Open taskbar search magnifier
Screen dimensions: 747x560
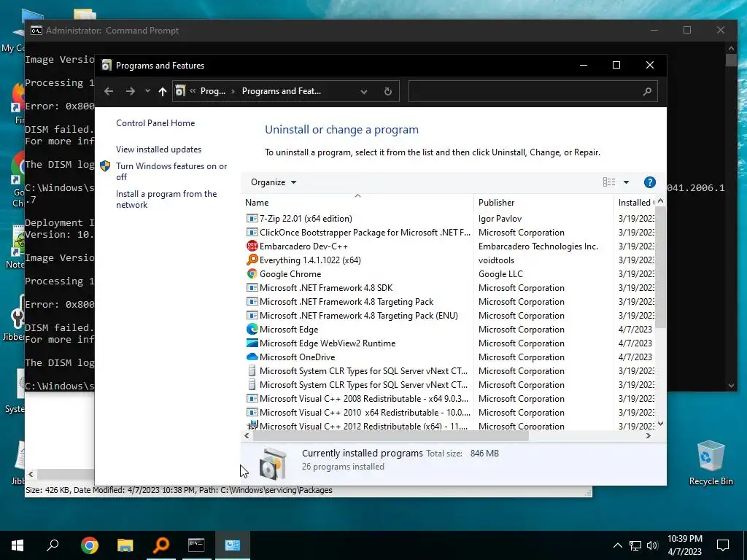(53, 545)
